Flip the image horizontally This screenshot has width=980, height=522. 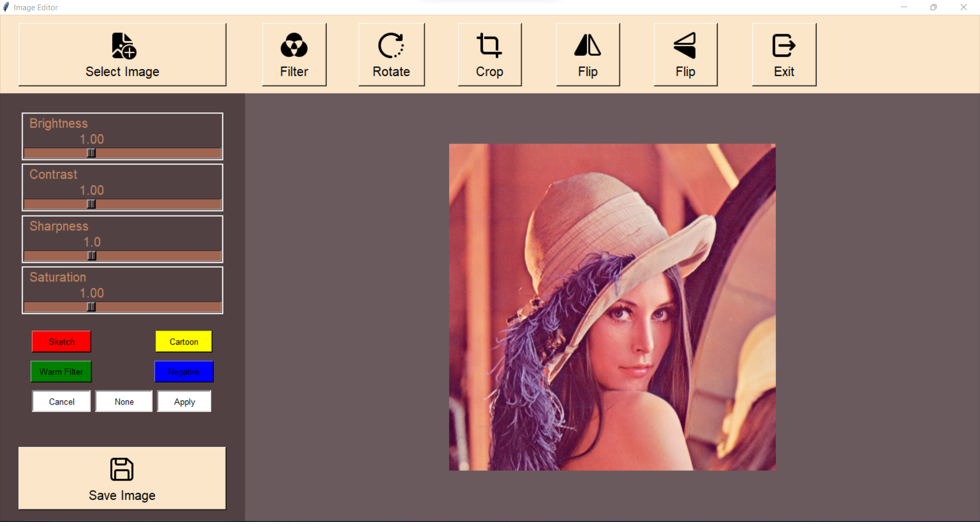(587, 54)
